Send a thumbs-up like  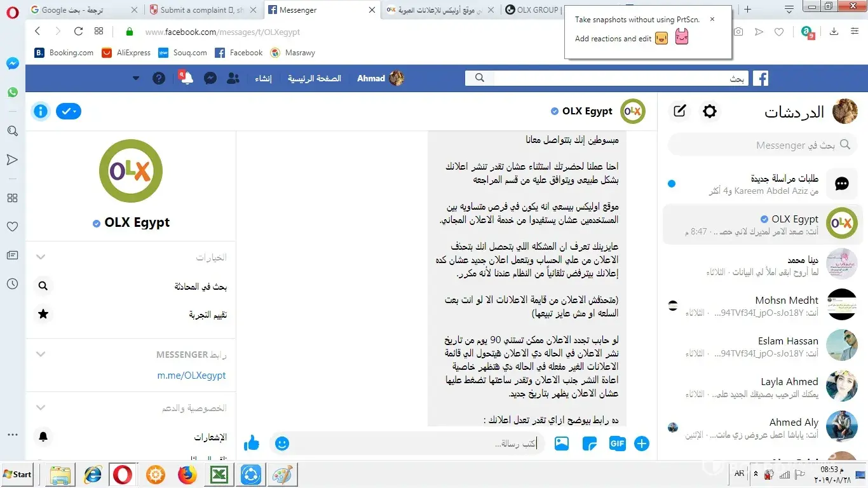(252, 443)
